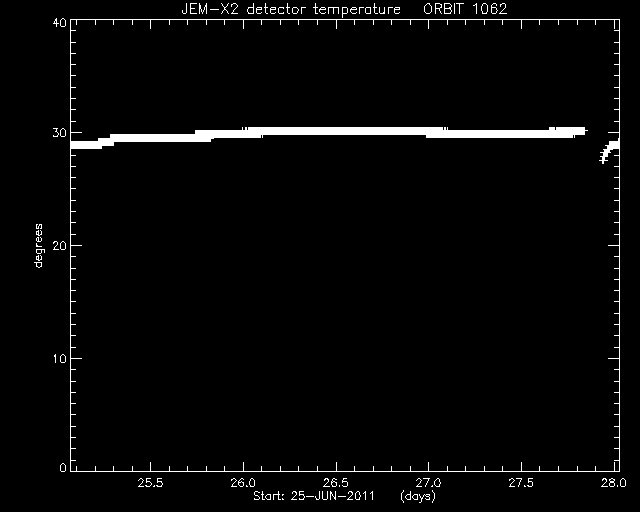This screenshot has width=640, height=512.
Task: Click the 26.5 x-axis tick label
Action: [336, 483]
